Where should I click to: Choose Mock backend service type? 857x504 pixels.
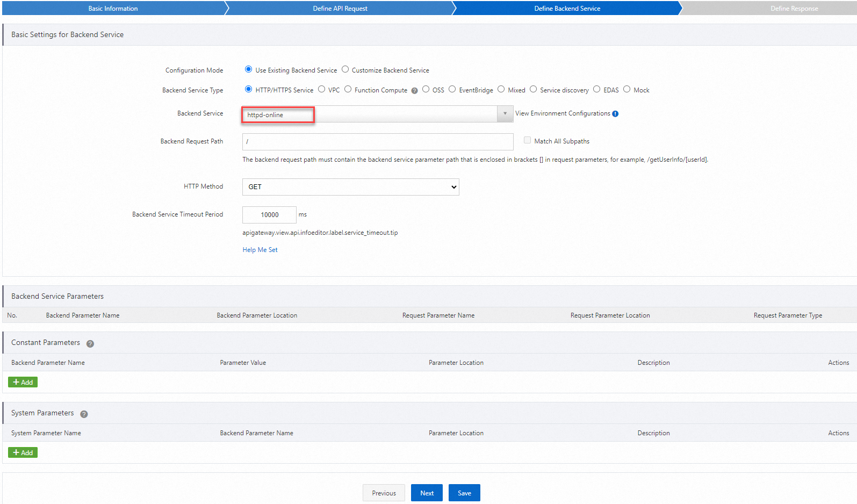point(626,89)
